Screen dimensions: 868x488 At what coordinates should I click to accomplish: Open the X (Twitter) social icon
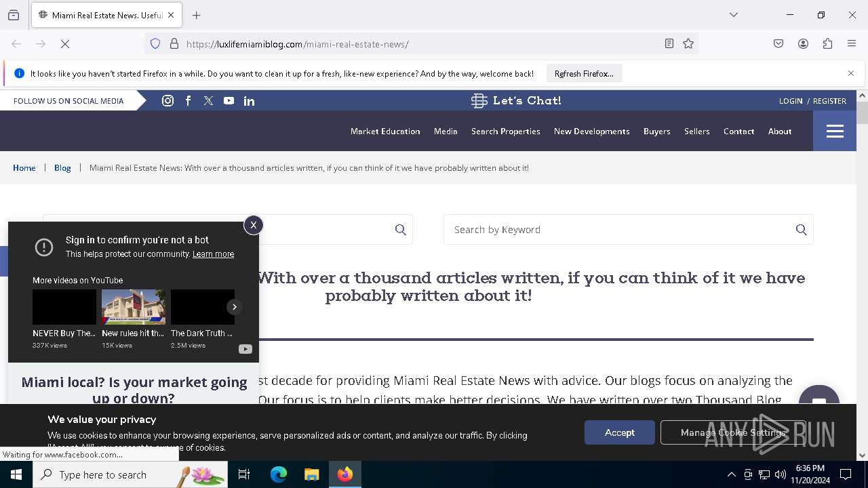pyautogui.click(x=208, y=100)
